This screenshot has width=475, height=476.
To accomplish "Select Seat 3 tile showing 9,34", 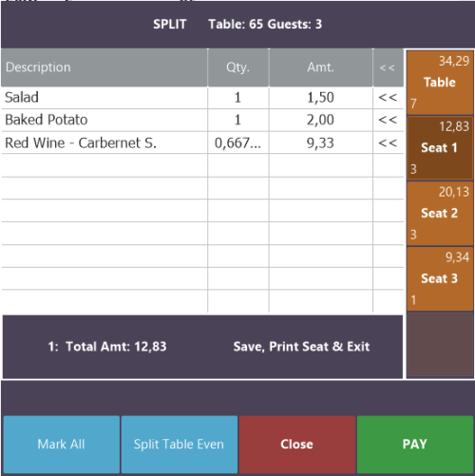I will click(x=440, y=278).
